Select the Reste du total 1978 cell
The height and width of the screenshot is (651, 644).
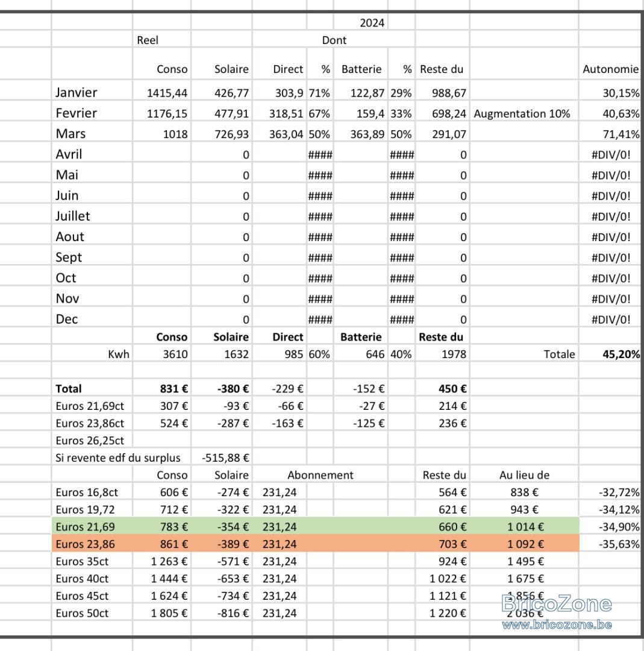click(x=442, y=354)
